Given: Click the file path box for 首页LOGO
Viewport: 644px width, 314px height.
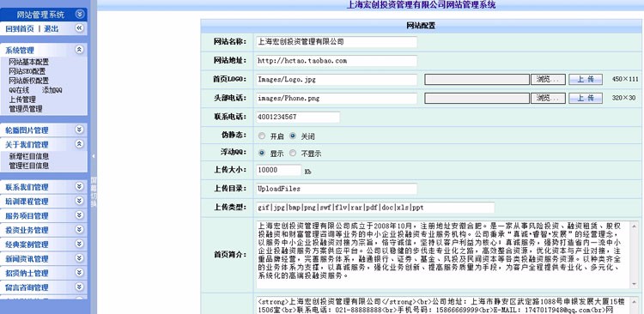Looking at the screenshot, I should (x=477, y=80).
